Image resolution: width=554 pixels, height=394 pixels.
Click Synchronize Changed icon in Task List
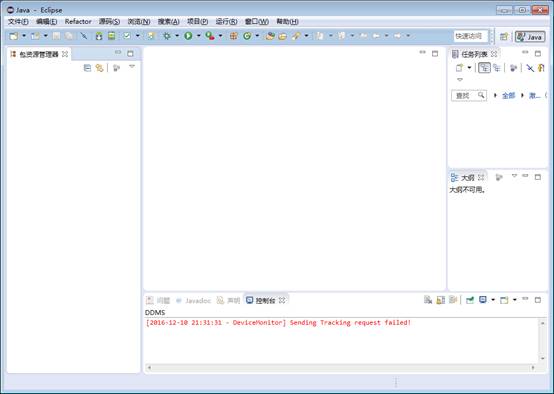[x=541, y=68]
